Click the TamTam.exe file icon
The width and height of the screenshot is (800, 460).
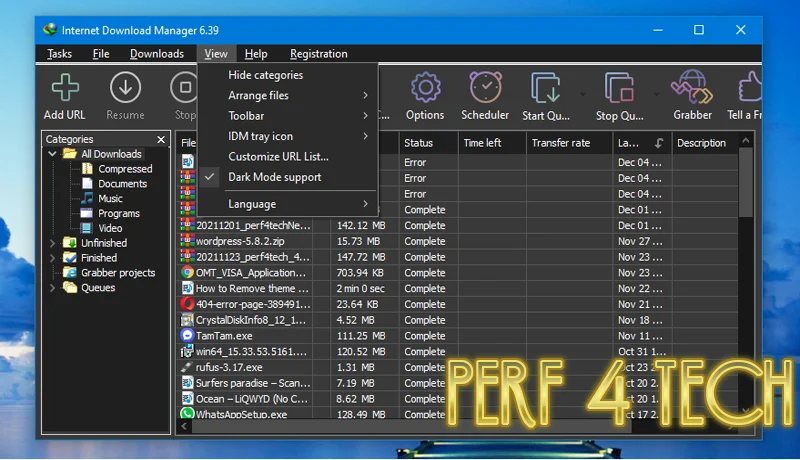(187, 336)
